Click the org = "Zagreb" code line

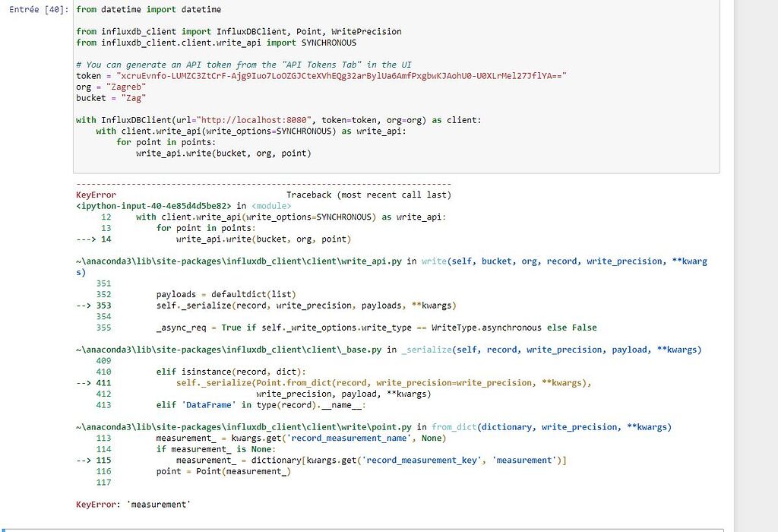point(111,87)
